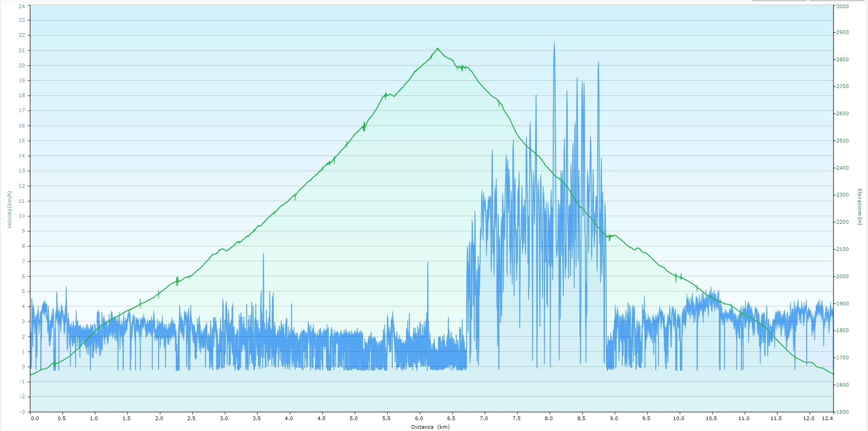The width and height of the screenshot is (868, 431).
Task: Click the 12.4 tick on distance axis
Action: (829, 418)
